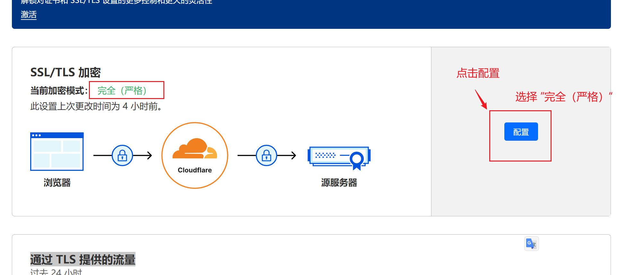
Task: Click the red 点击配置 annotation text
Action: pyautogui.click(x=478, y=73)
